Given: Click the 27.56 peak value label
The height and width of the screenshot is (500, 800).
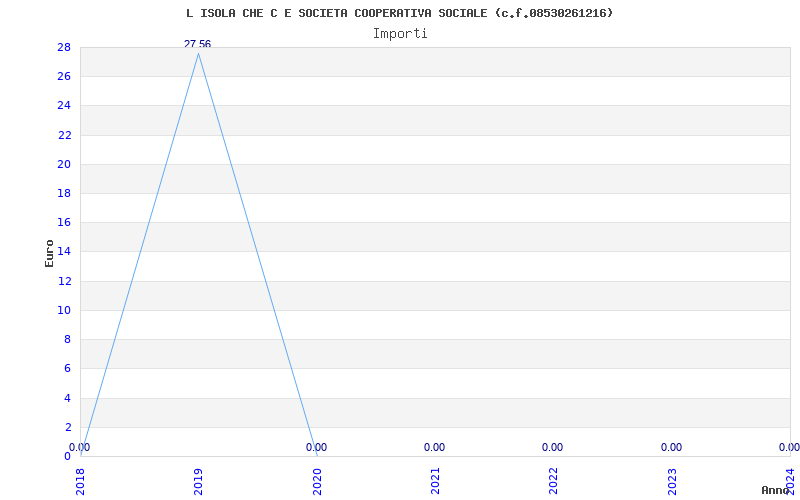Looking at the screenshot, I should (x=197, y=44).
